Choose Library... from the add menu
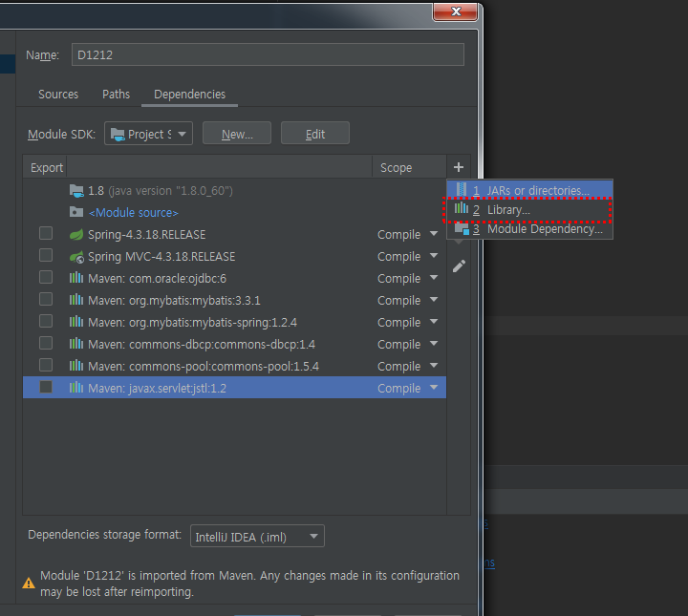This screenshot has width=688, height=616. coord(530,209)
